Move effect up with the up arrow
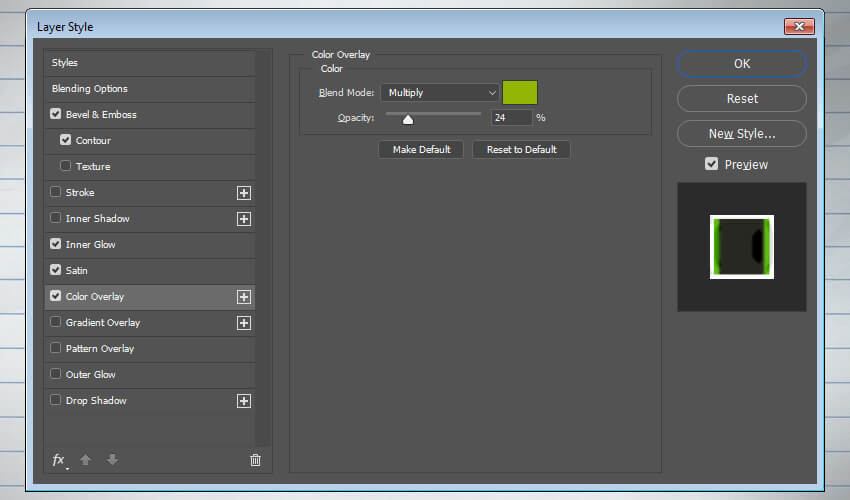The image size is (850, 500). 86,460
